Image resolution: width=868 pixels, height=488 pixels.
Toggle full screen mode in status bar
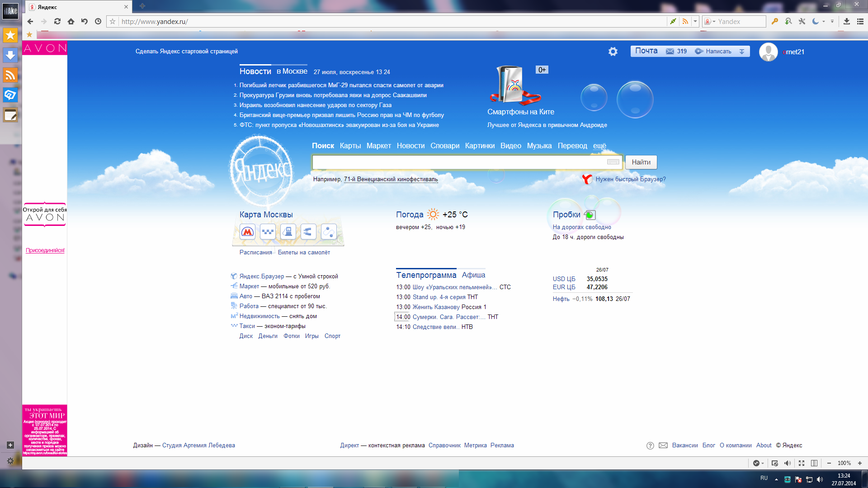(x=802, y=463)
